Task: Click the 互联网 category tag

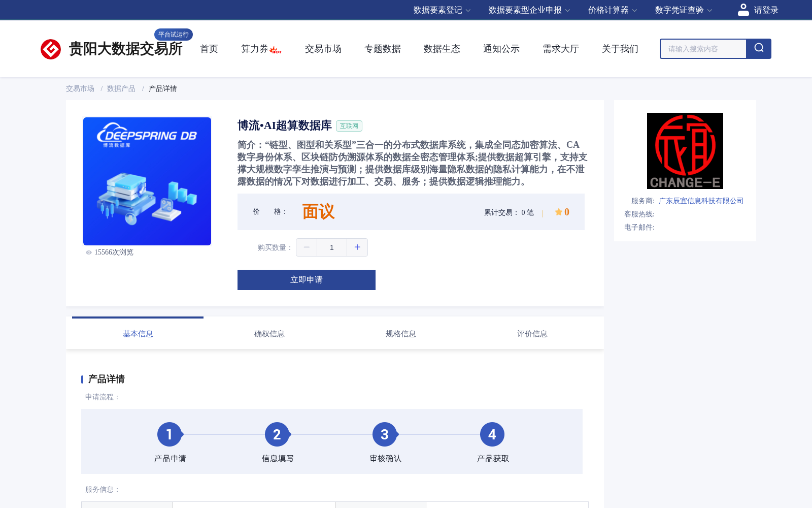Action: click(x=349, y=126)
